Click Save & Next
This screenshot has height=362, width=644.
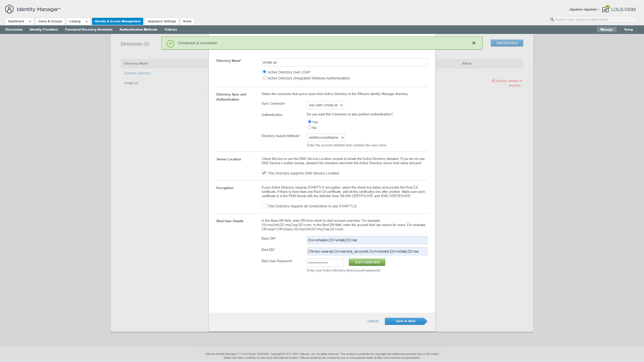(x=406, y=321)
